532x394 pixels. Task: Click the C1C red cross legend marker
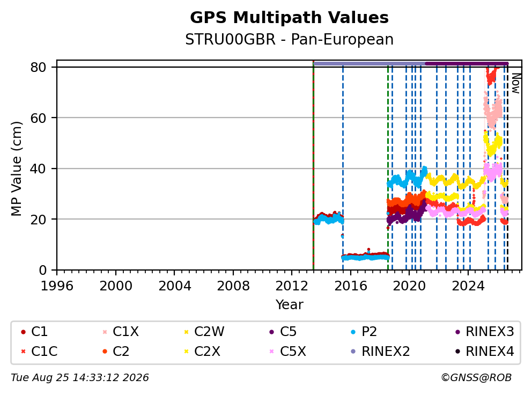[x=23, y=352]
